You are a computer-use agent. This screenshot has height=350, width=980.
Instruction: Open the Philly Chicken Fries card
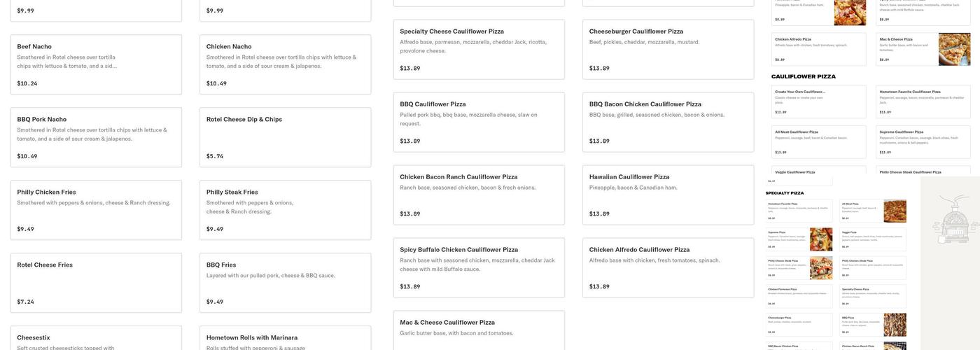coord(96,210)
